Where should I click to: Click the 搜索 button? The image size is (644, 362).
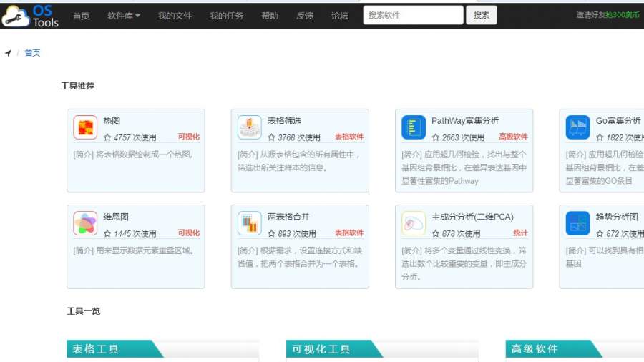(482, 15)
